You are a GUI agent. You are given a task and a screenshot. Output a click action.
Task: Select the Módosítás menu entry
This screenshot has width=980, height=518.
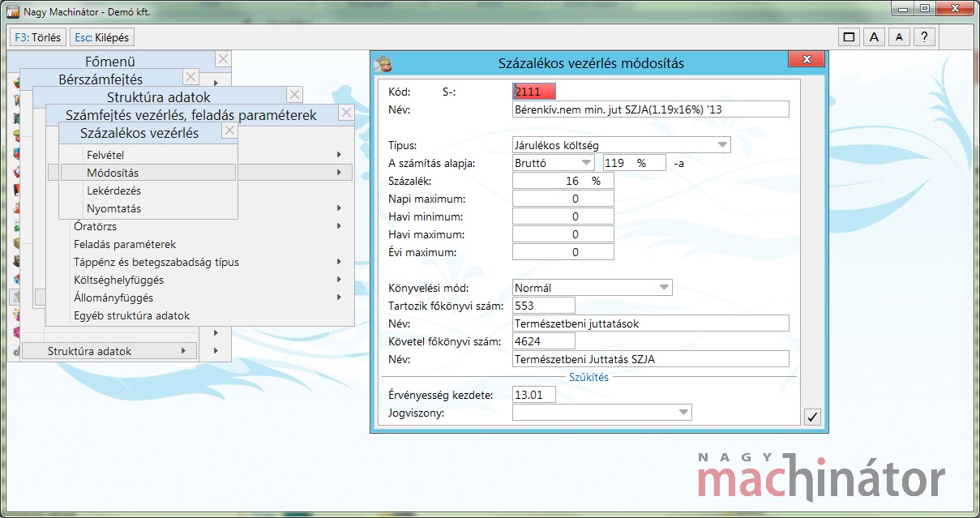coord(148,173)
